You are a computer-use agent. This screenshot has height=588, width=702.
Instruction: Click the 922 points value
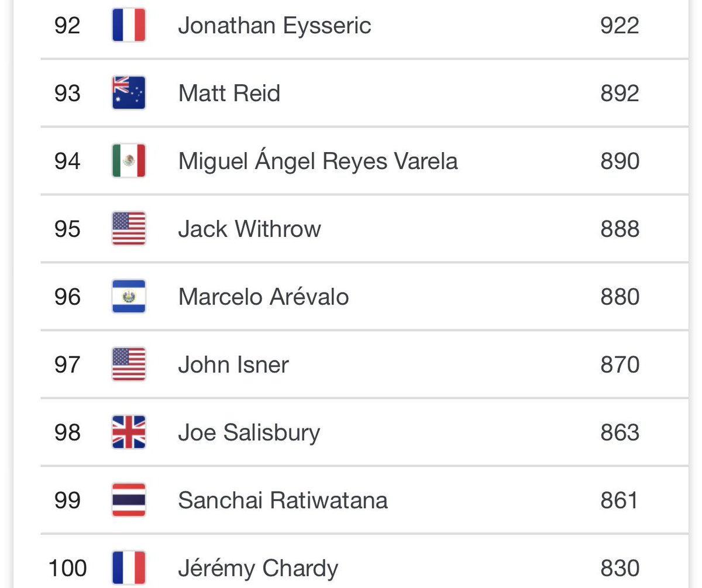620,26
